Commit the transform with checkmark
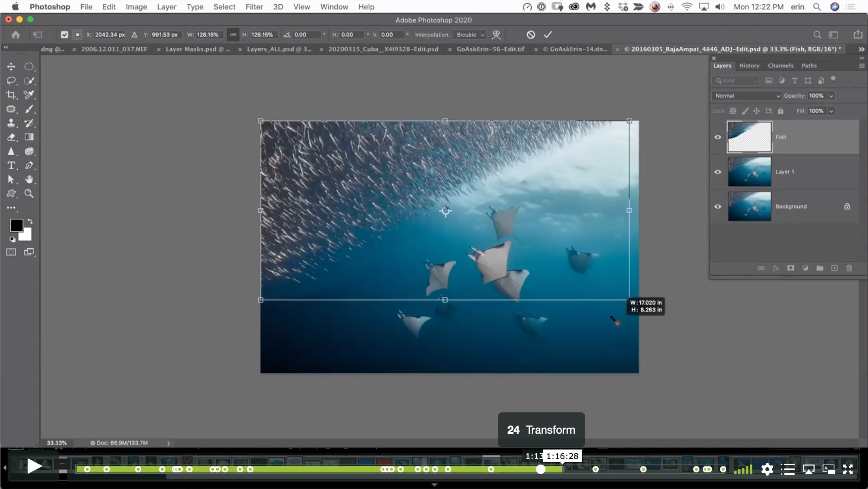This screenshot has width=868, height=489. [x=547, y=35]
